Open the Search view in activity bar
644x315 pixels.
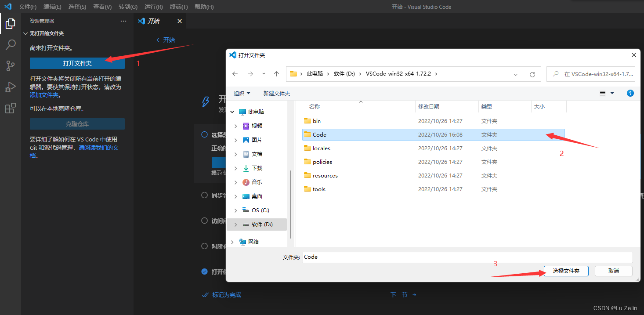tap(10, 45)
